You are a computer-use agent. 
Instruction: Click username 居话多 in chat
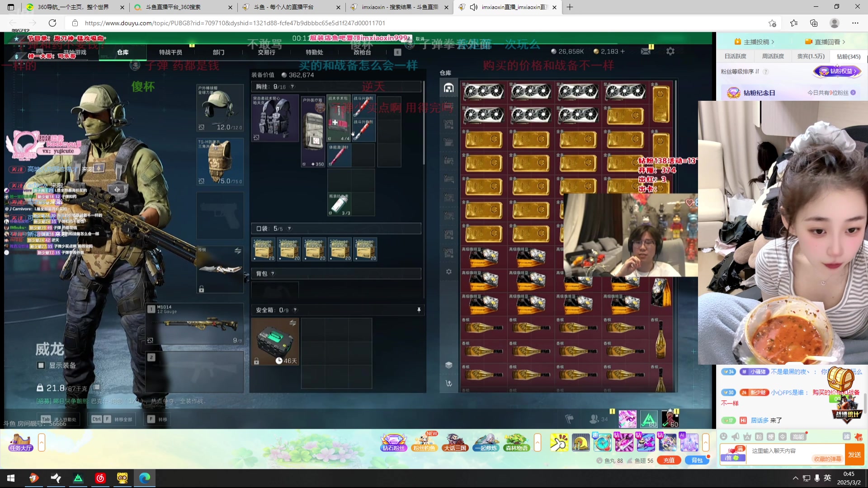pos(759,420)
